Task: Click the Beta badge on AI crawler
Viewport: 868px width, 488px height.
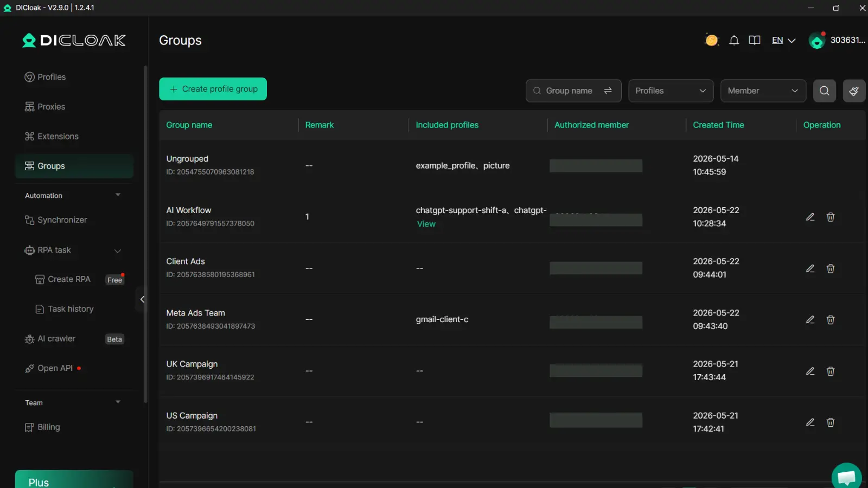Action: pos(114,339)
